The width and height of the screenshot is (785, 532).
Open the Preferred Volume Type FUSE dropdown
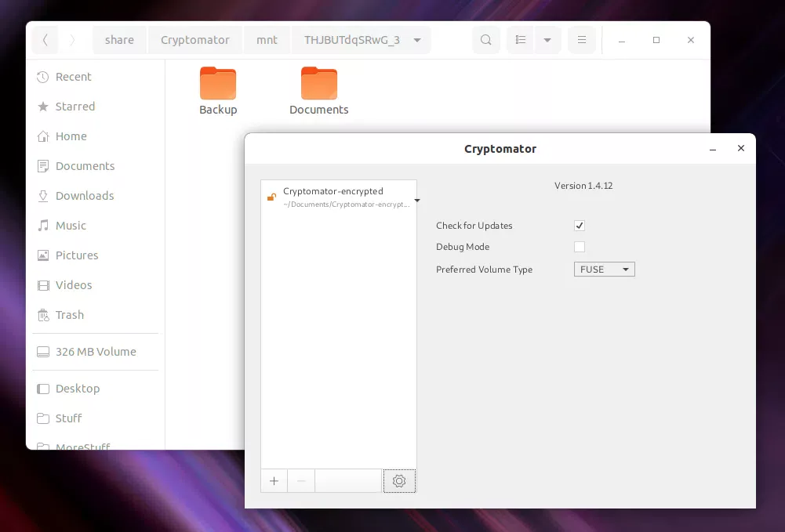click(x=604, y=270)
